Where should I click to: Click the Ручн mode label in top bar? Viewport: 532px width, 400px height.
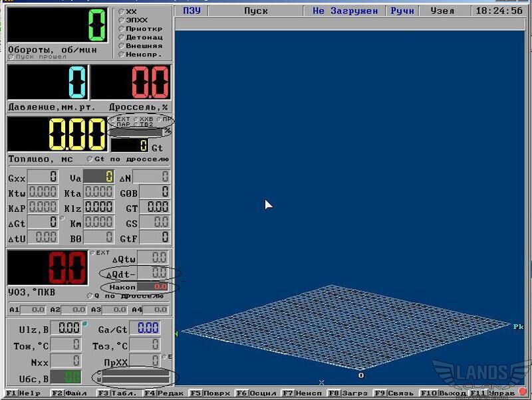coord(402,11)
